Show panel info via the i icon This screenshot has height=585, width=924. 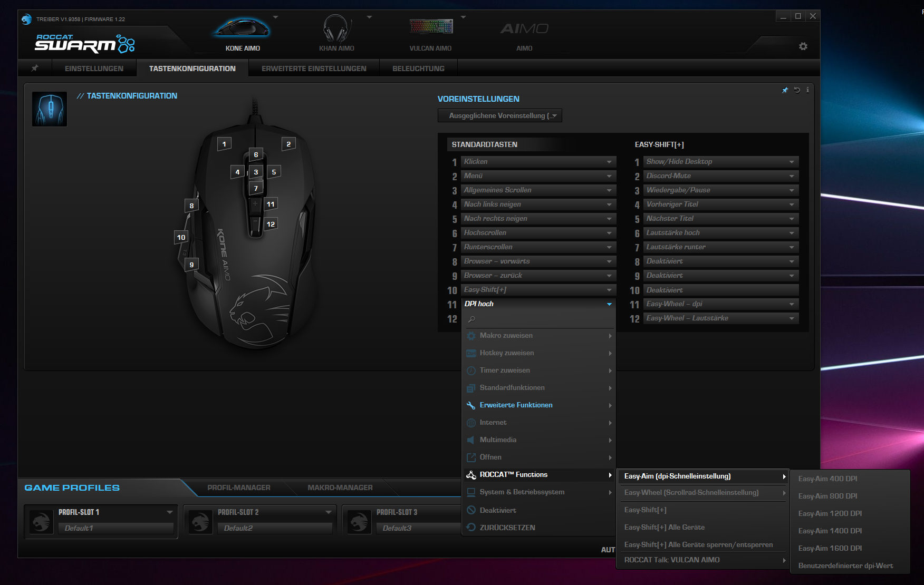[x=807, y=90]
